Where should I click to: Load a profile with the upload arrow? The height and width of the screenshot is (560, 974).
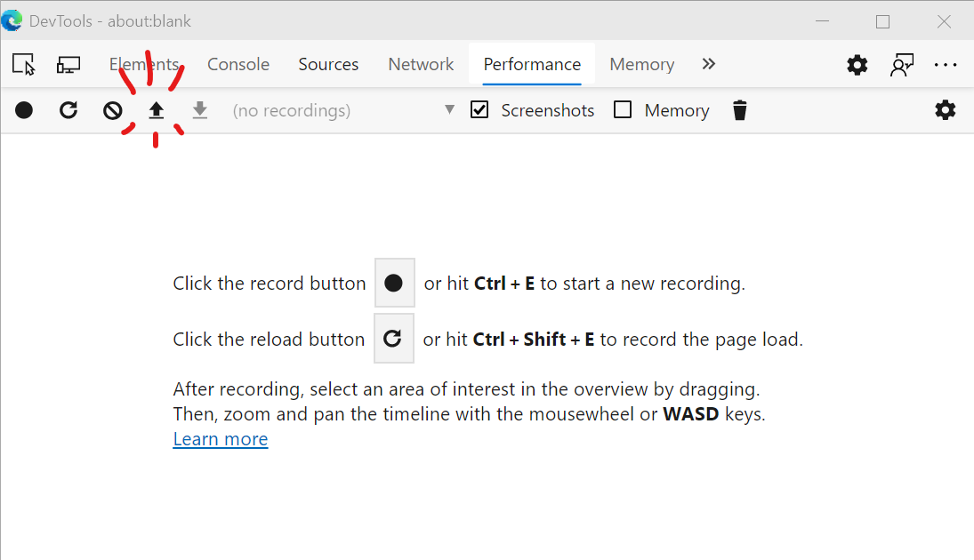point(157,110)
